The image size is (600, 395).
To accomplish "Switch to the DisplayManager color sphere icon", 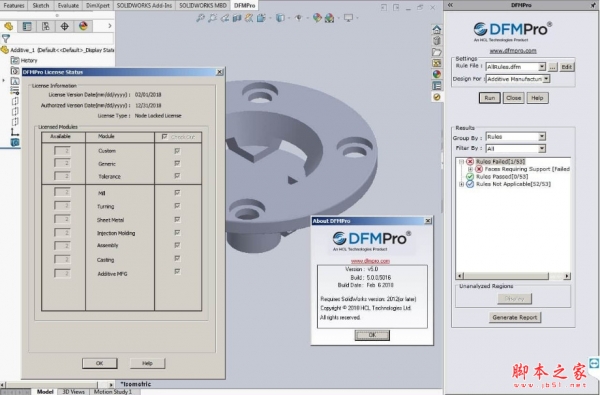I will [83, 26].
